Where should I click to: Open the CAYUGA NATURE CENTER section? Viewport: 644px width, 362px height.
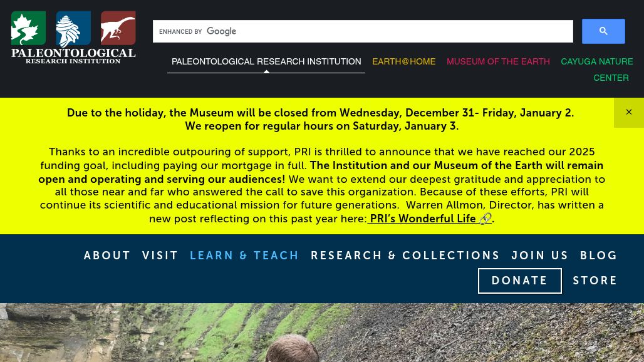pos(597,70)
